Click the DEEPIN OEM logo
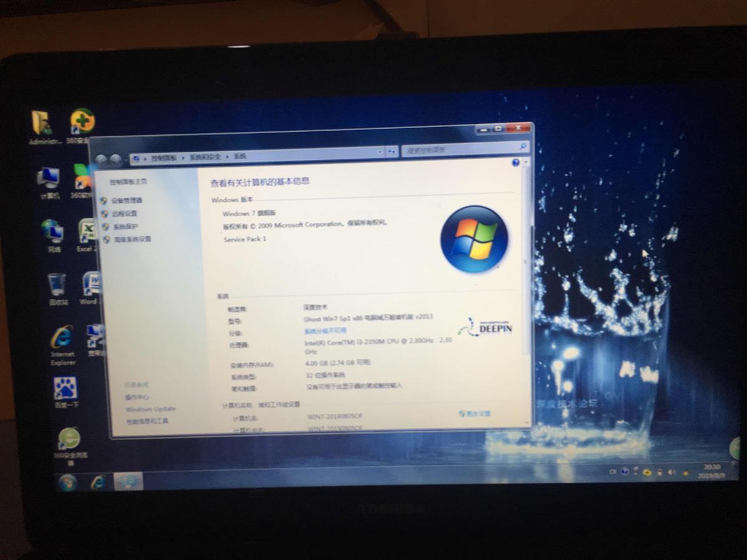Screen dimensions: 747x560 click(x=485, y=327)
